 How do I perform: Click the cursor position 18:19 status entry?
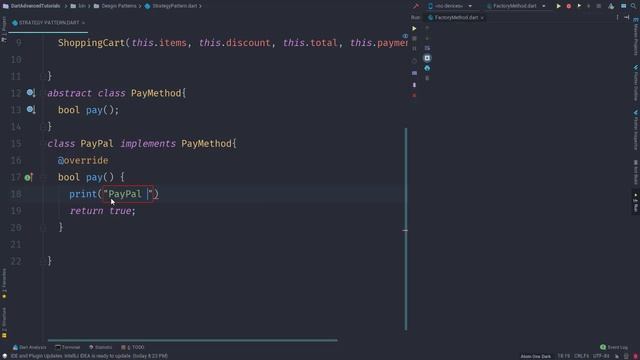point(564,356)
